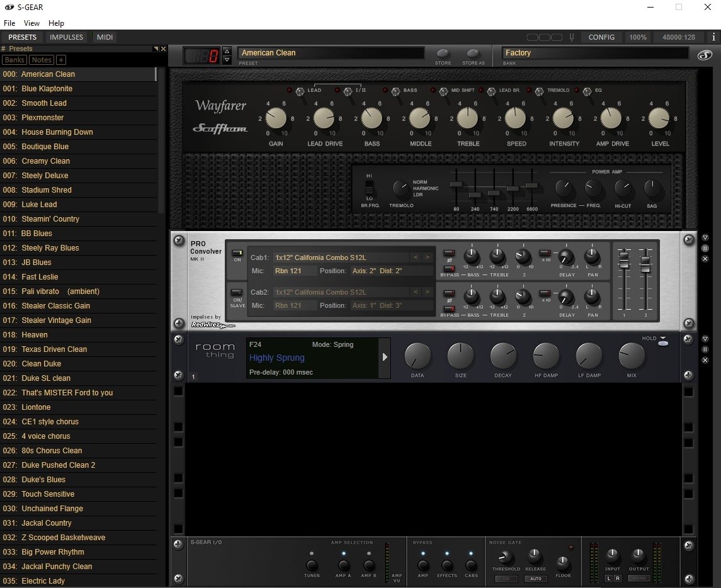This screenshot has height=588, width=721.
Task: Switch to the MIDI tab
Action: coord(105,37)
